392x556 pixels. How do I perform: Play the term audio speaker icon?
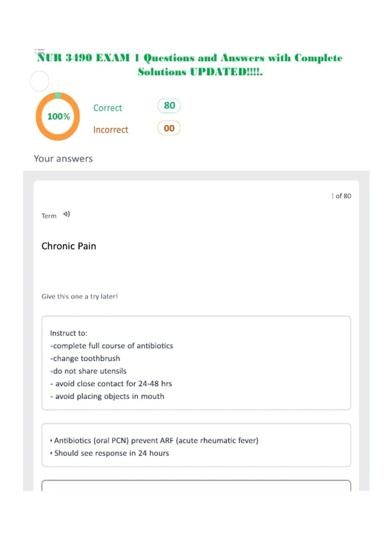point(67,214)
